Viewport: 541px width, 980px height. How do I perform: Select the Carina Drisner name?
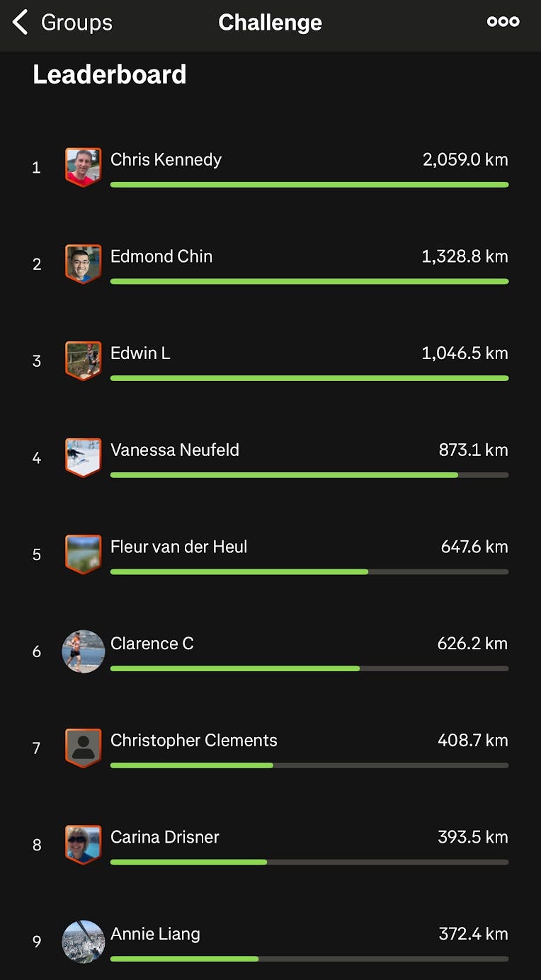click(164, 837)
